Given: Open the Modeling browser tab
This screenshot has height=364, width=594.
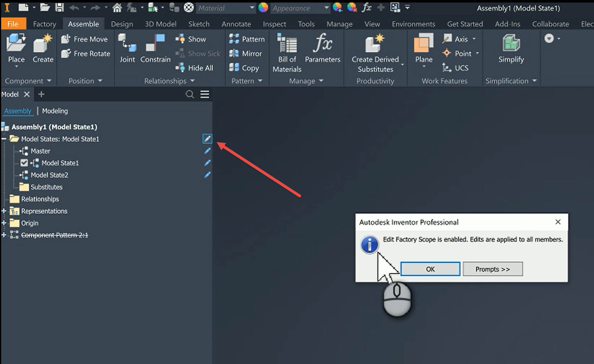Looking at the screenshot, I should pos(55,111).
